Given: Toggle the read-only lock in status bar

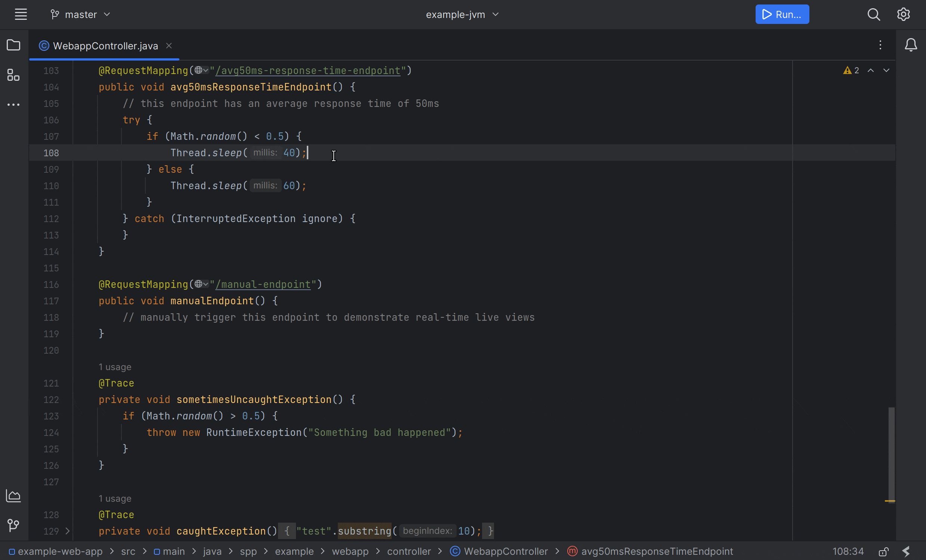Looking at the screenshot, I should point(883,551).
